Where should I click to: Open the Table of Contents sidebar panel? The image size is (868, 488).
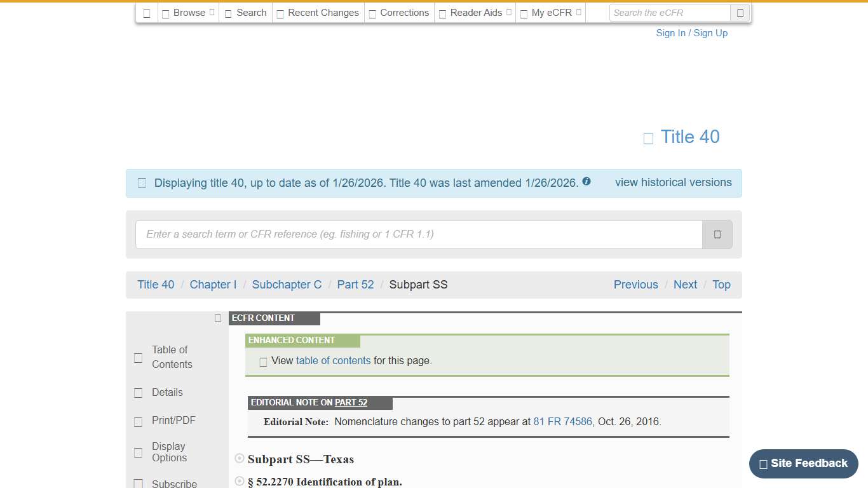tap(138, 357)
